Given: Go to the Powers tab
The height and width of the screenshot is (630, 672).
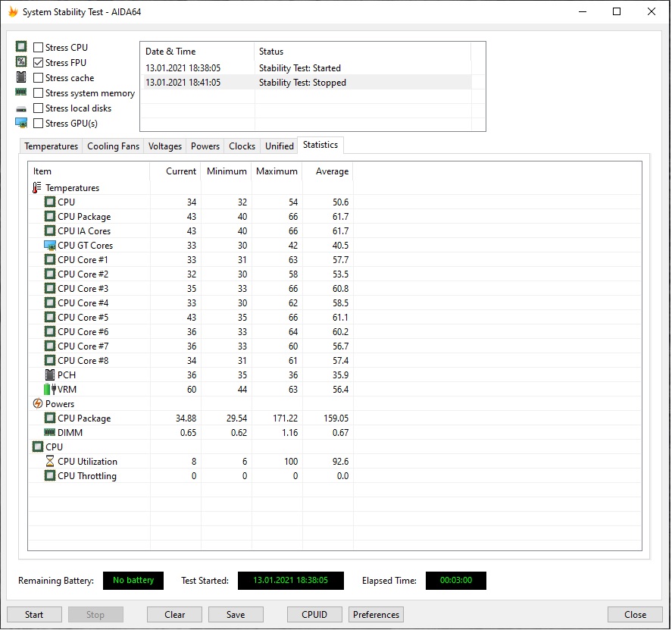Looking at the screenshot, I should [205, 146].
